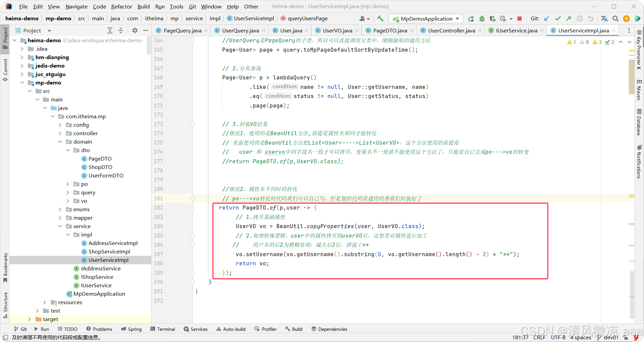Open the Problems tool window button
Viewport: 644px width, 342px height.
(99, 329)
